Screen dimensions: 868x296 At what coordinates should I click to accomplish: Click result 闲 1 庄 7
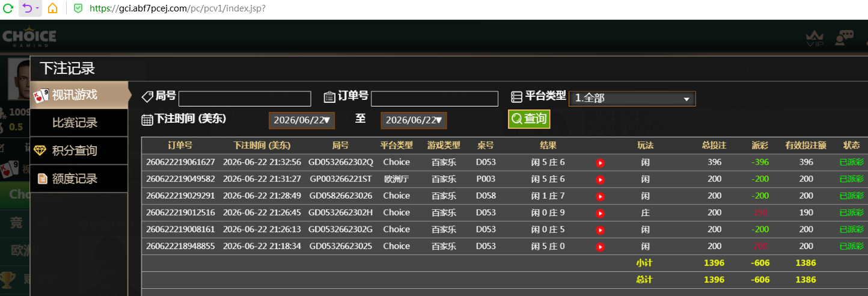click(x=548, y=196)
